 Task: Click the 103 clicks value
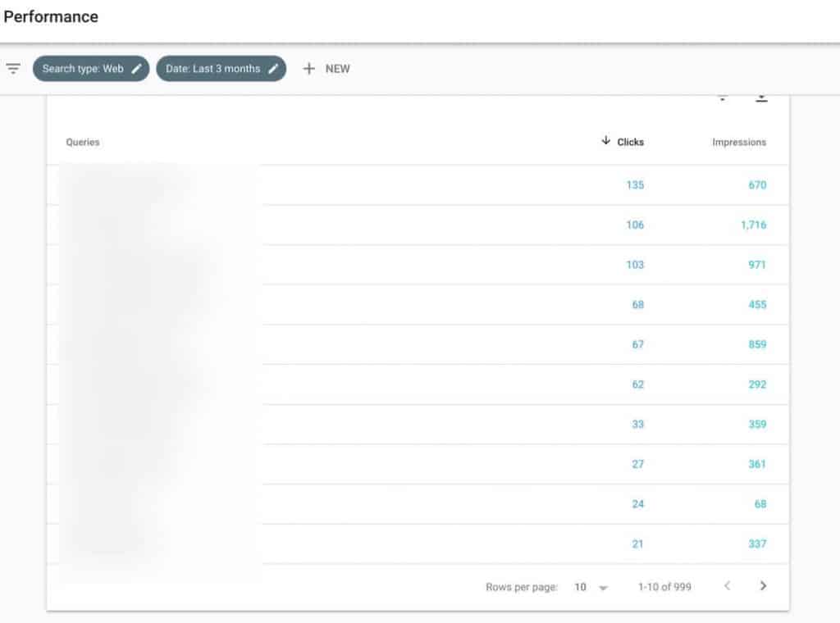pos(635,265)
